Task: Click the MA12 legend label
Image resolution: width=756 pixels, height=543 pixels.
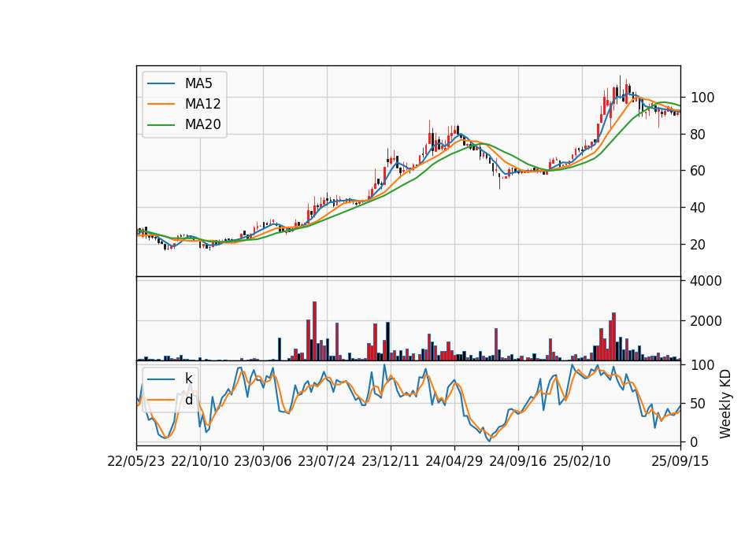Action: (202, 104)
